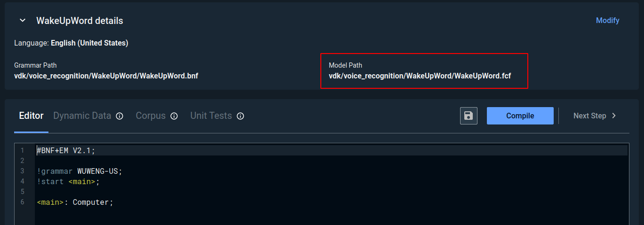Open the Dynamic Data tab
Viewport: 644px width, 225px height.
click(x=82, y=116)
